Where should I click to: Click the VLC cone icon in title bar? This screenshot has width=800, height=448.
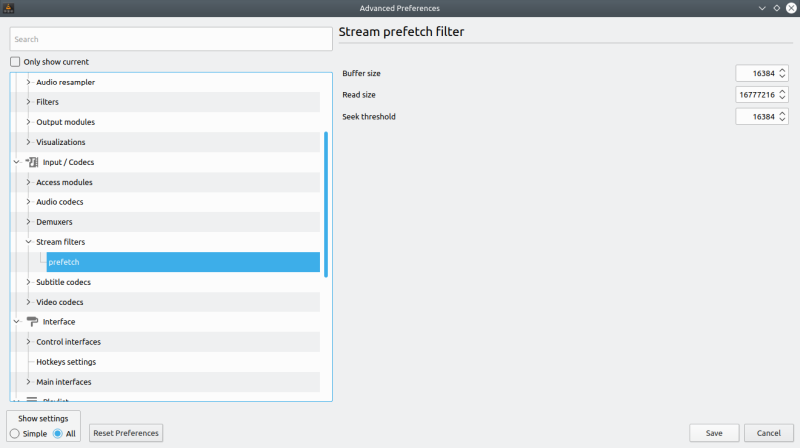pos(8,8)
